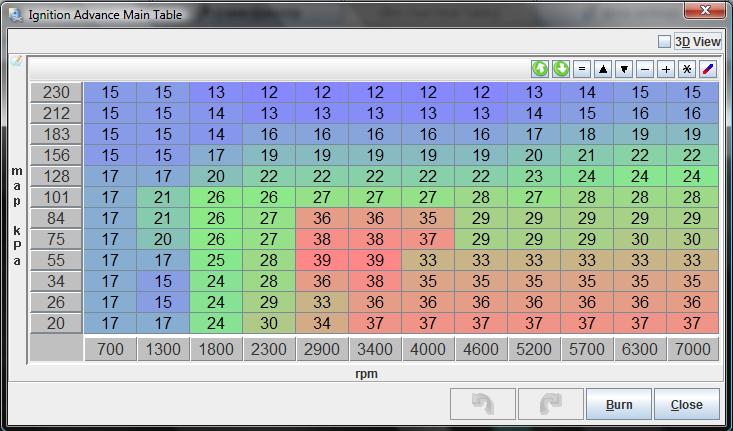The height and width of the screenshot is (431, 733).
Task: Click the asterisk (multiply) toolbar button
Action: (x=687, y=69)
